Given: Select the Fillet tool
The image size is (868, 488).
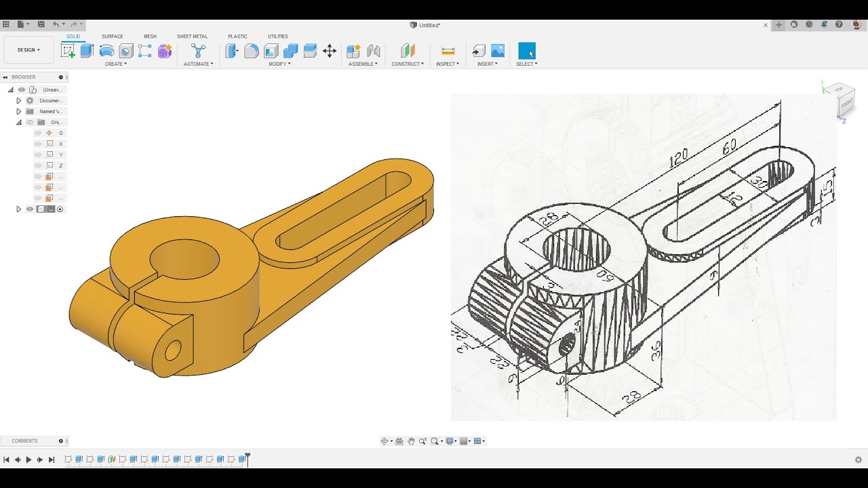Looking at the screenshot, I should [x=252, y=51].
